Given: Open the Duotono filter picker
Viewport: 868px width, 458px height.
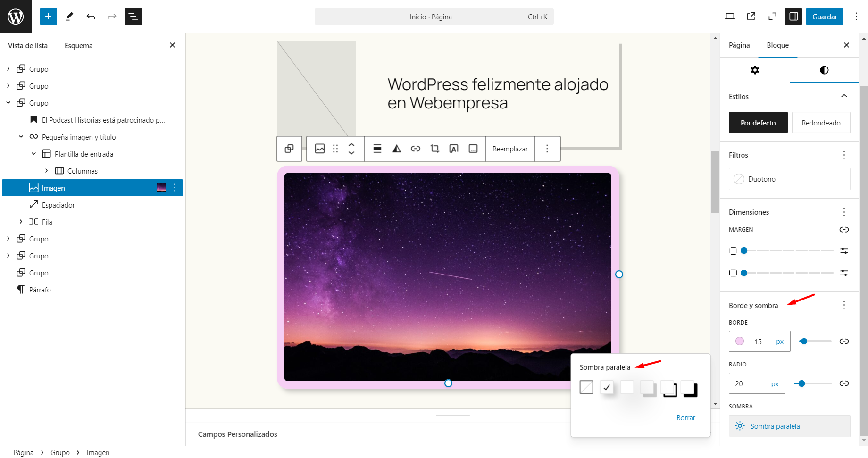Looking at the screenshot, I should tap(790, 179).
